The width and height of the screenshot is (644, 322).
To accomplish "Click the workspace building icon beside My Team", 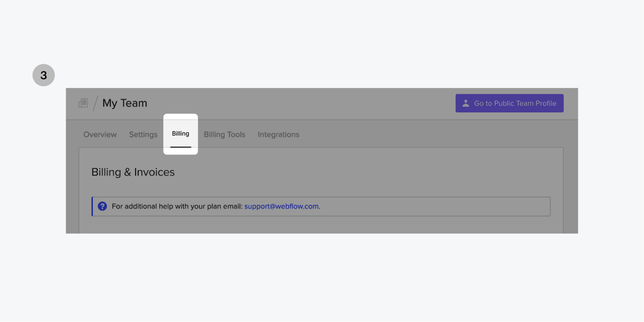I will tap(83, 103).
